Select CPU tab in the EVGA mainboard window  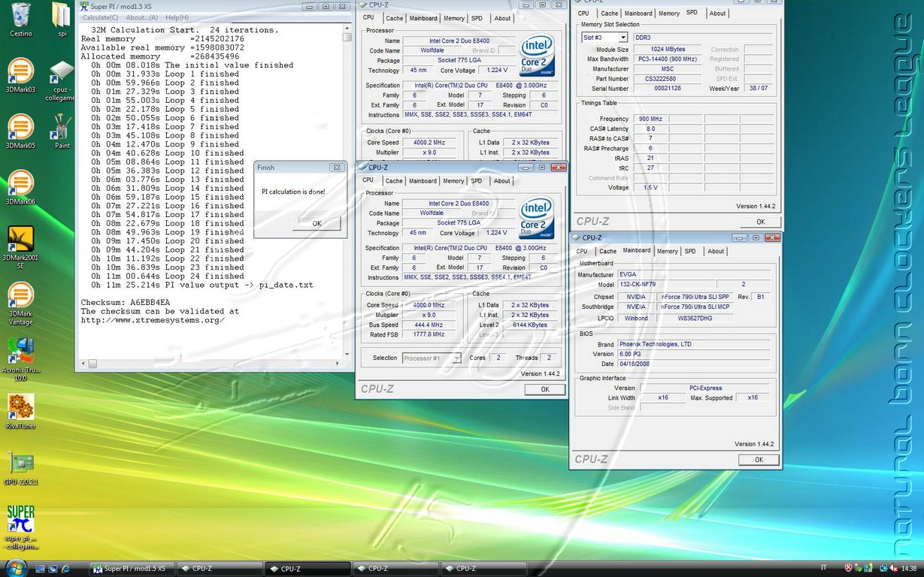(582, 252)
